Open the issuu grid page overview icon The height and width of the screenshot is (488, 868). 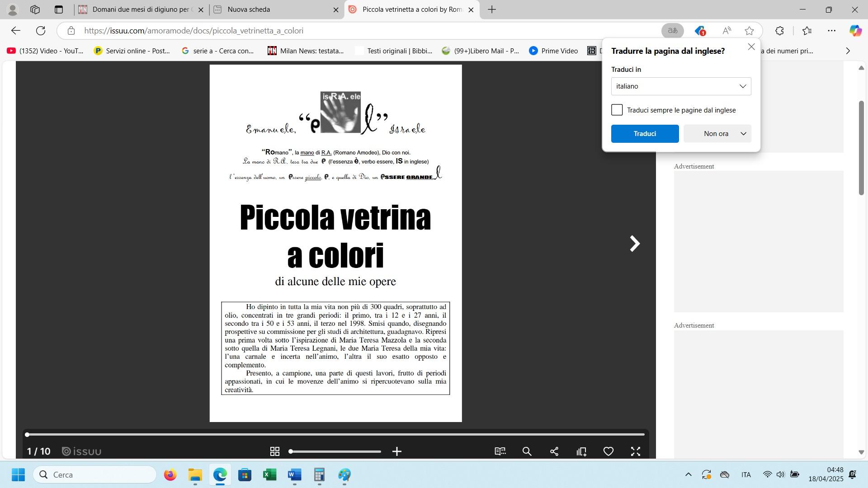[x=274, y=451]
